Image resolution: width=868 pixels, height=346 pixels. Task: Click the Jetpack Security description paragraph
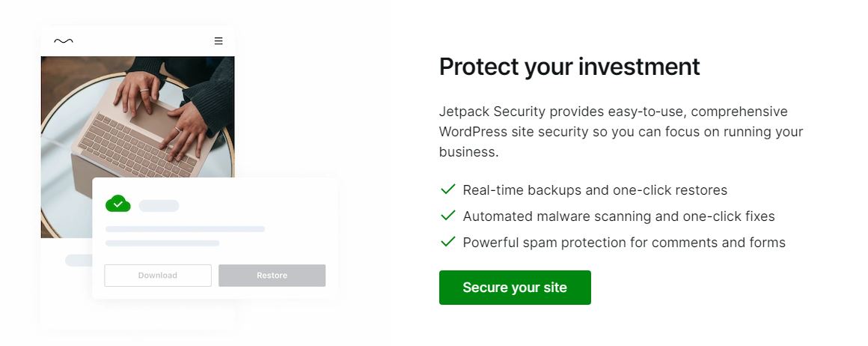(620, 132)
